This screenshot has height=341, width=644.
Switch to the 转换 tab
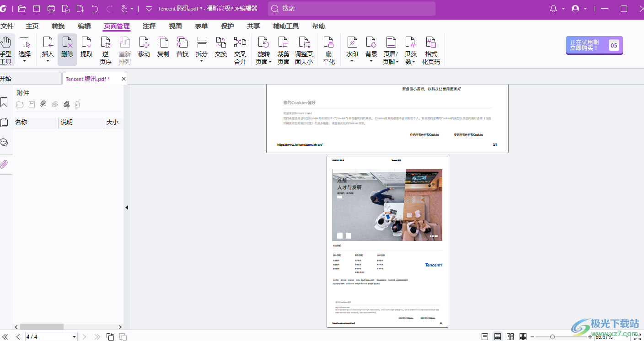tap(58, 27)
